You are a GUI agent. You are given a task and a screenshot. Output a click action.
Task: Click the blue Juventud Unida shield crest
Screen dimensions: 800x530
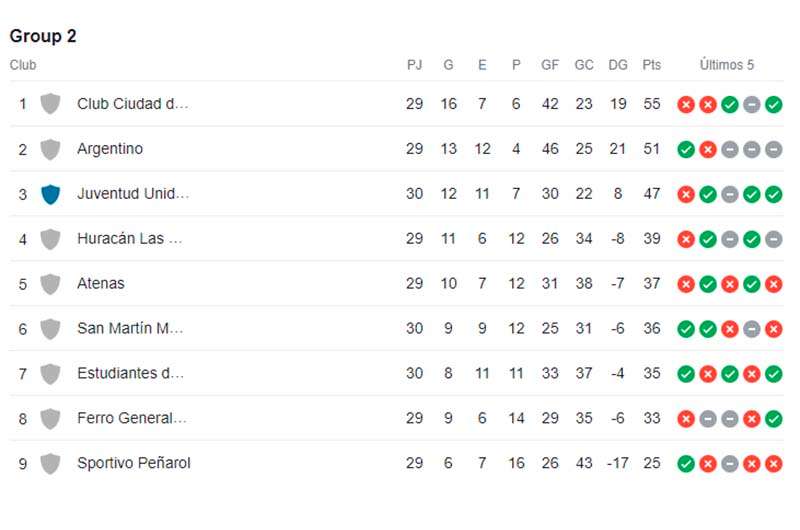(x=51, y=194)
